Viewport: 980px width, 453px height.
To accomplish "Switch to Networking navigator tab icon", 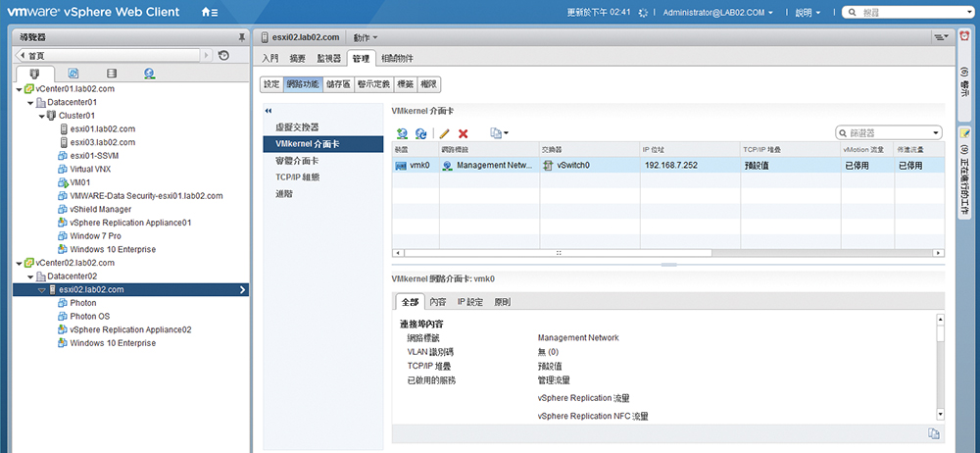I will point(149,74).
